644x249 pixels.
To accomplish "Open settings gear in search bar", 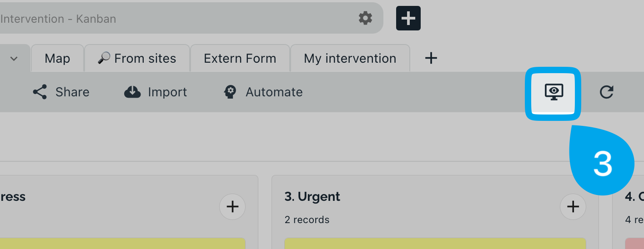I will (365, 18).
